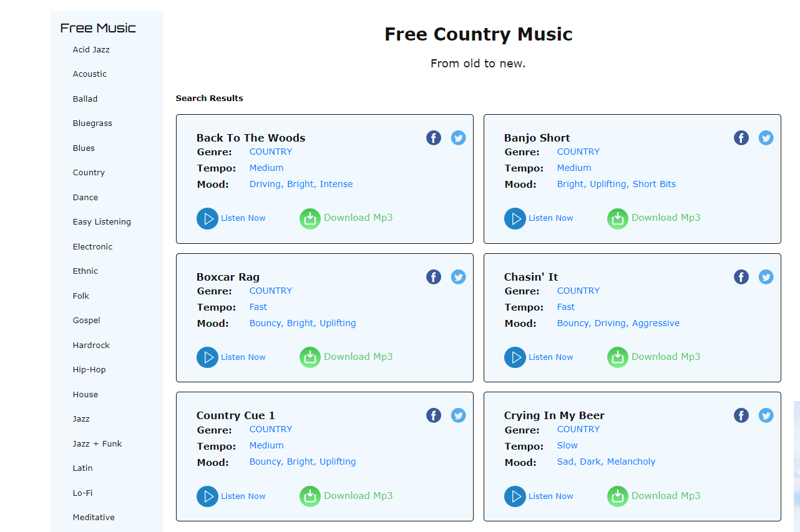
Task: Click the green download icon for Chasin' It
Action: [x=617, y=357]
